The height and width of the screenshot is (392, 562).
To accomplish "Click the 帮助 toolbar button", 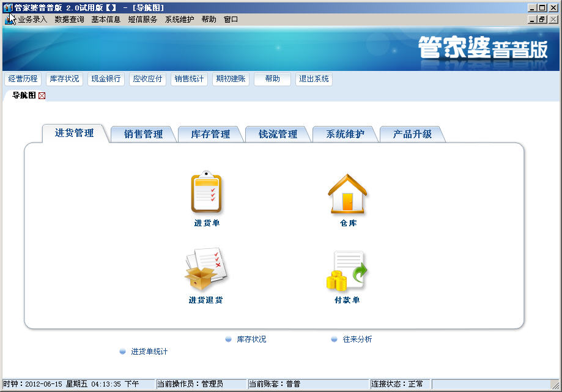I will click(x=272, y=79).
